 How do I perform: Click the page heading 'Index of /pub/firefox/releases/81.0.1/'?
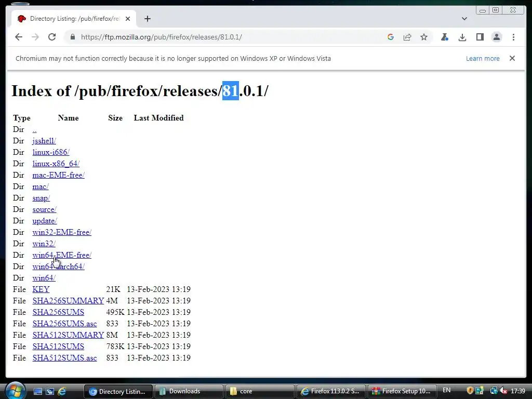tap(140, 91)
